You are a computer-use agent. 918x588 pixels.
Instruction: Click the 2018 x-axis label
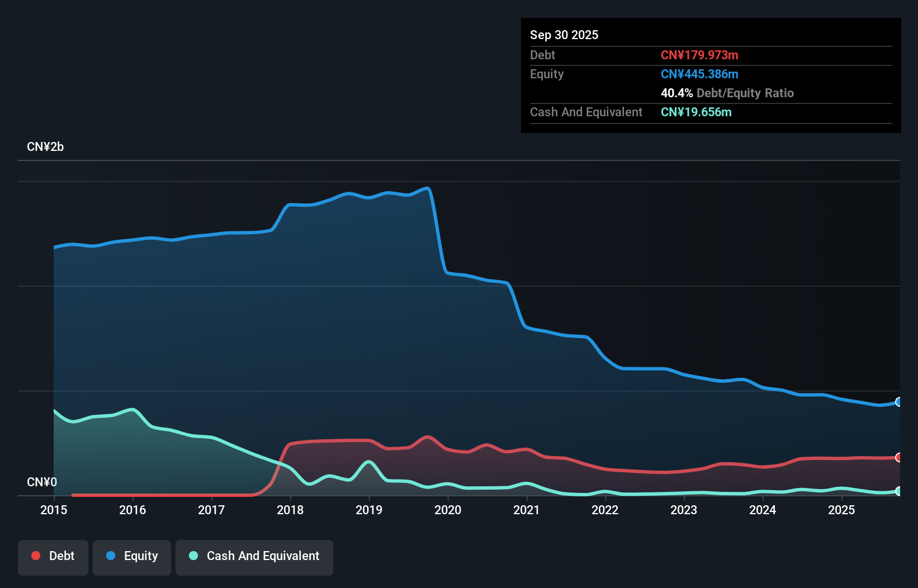tap(290, 510)
